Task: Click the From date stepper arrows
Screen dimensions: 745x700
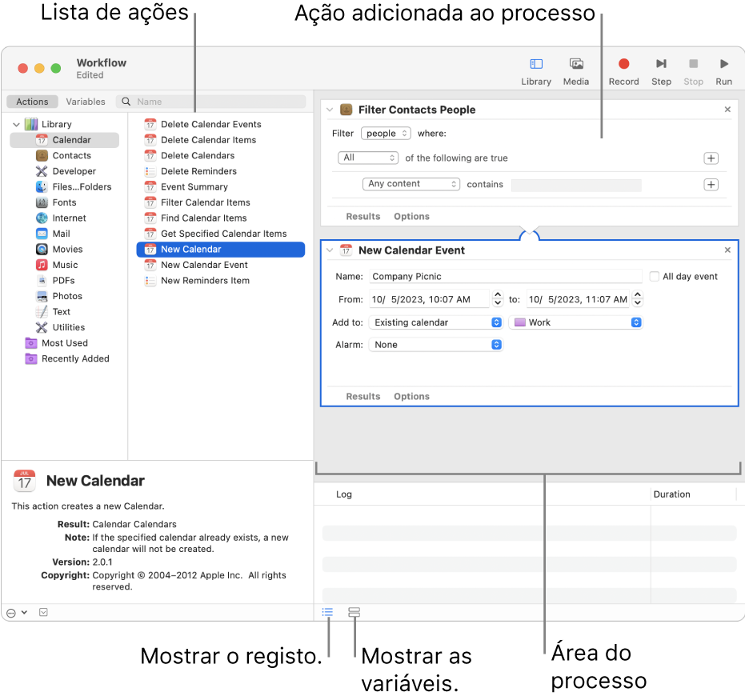Action: click(498, 298)
